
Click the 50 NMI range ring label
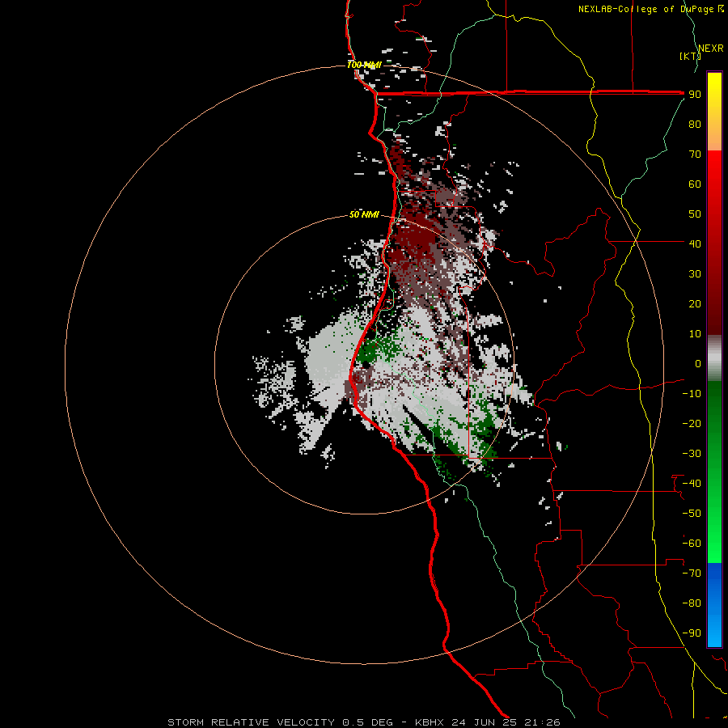[x=364, y=214]
